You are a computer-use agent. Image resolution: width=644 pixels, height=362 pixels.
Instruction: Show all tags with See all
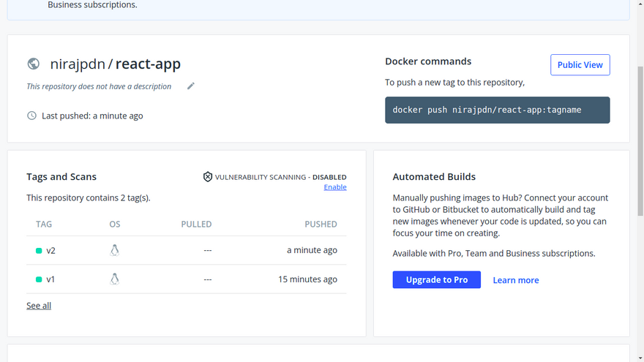point(39,306)
